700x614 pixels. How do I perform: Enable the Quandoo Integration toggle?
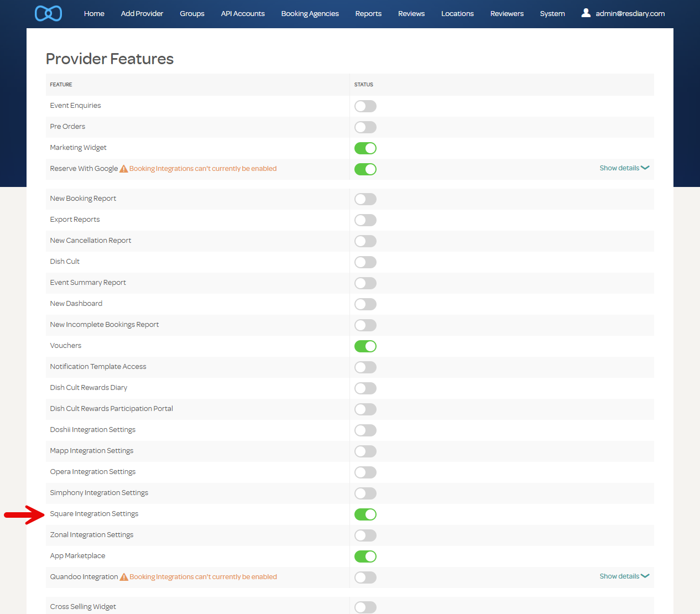365,577
